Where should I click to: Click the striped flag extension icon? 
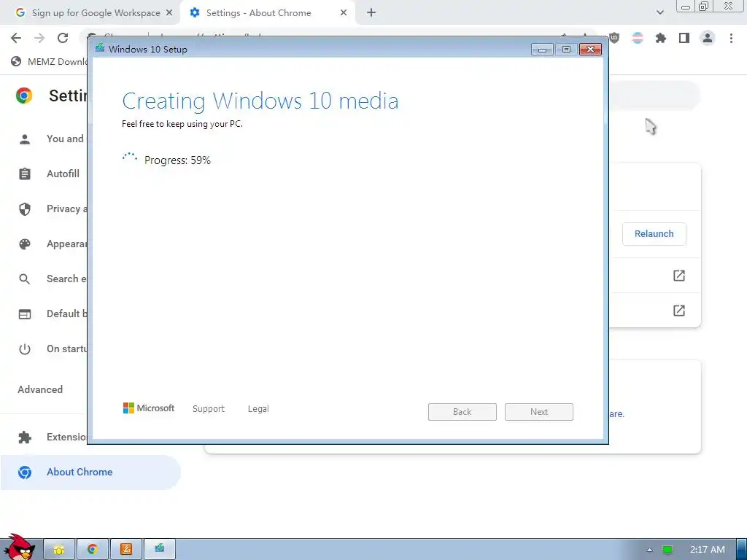click(x=638, y=38)
